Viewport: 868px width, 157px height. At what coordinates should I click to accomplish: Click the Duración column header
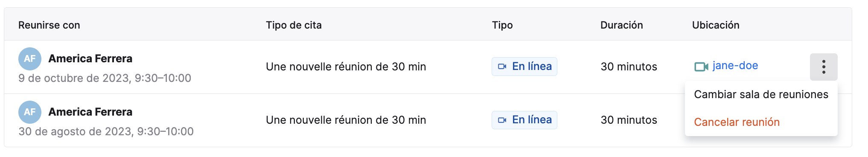(621, 25)
